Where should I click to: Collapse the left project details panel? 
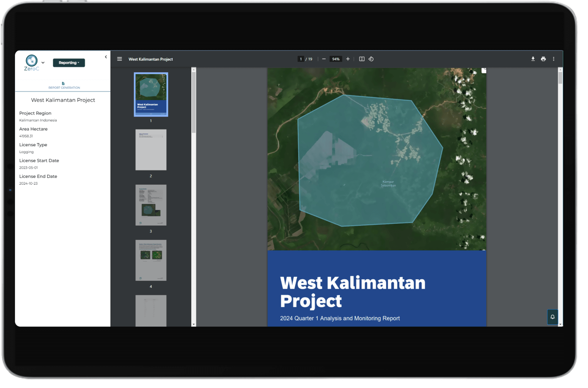[x=106, y=57]
